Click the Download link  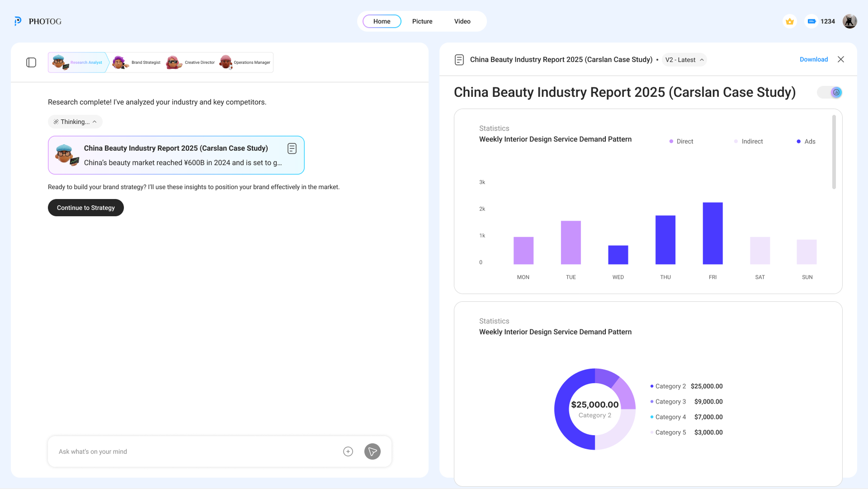814,59
